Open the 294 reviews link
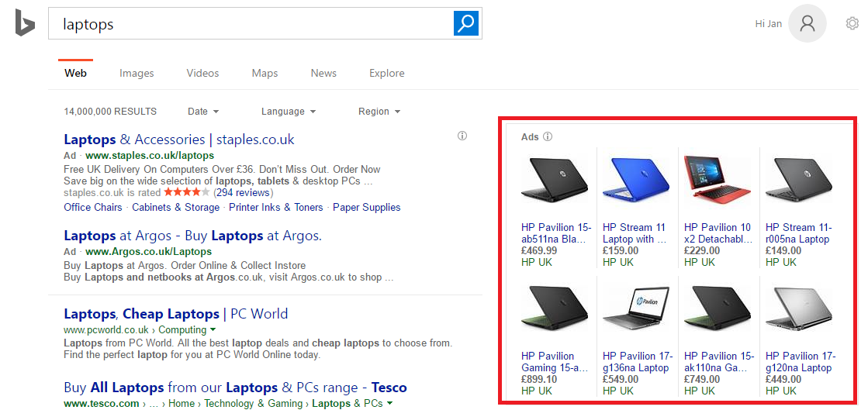The height and width of the screenshot is (410, 868). coord(244,192)
